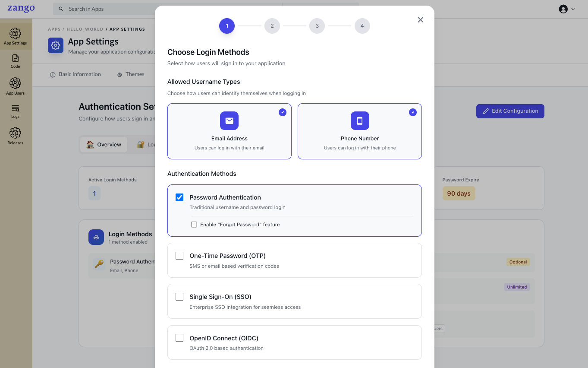The width and height of the screenshot is (588, 368).
Task: Click "Traditional username and password login" text
Action: click(237, 207)
